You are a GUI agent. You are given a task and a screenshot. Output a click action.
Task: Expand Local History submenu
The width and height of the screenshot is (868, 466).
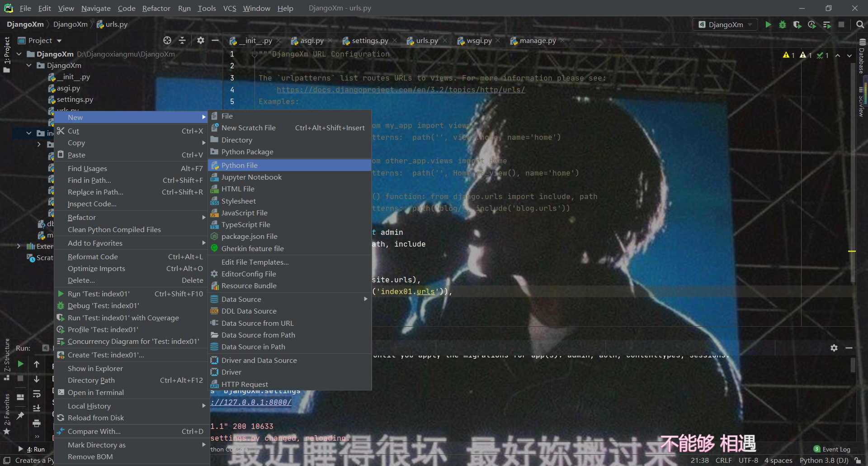pos(131,406)
